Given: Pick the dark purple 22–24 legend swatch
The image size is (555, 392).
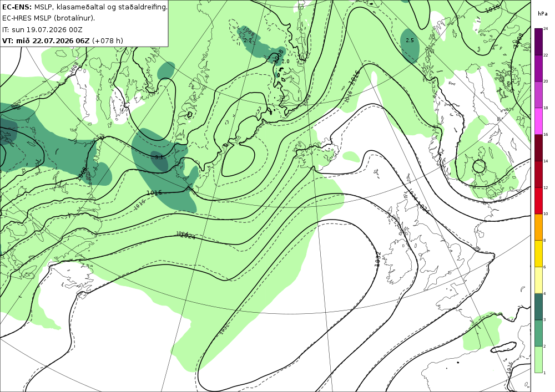Looking at the screenshot, I should pyautogui.click(x=539, y=42).
